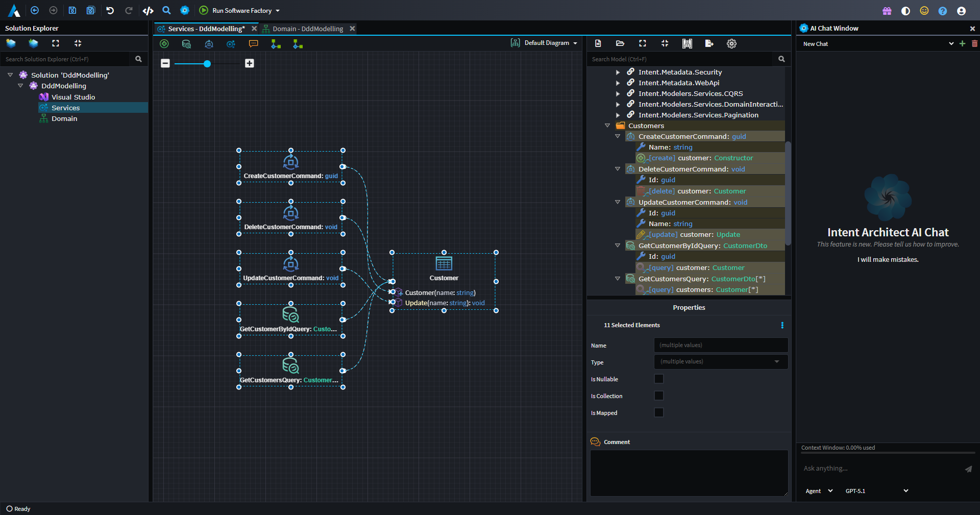Screen dimensions: 980x515
Task: Click zoom out minus button on diagram
Action: pos(165,63)
